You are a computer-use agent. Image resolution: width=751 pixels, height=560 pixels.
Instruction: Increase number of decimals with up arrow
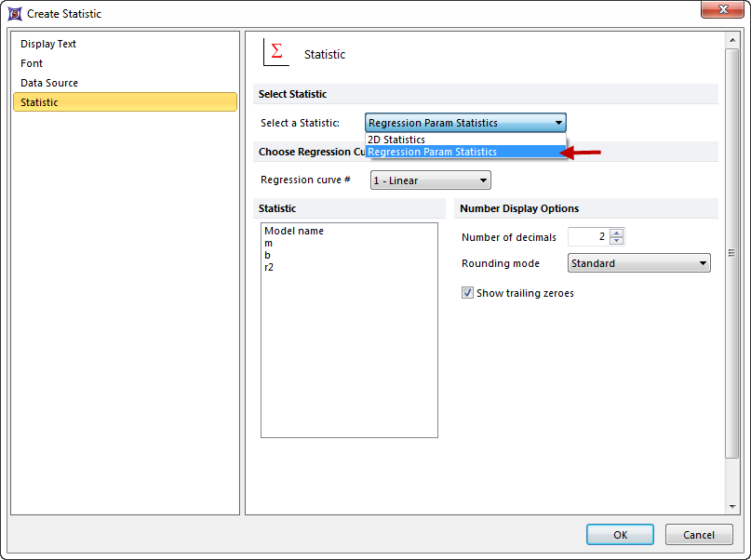click(x=617, y=233)
